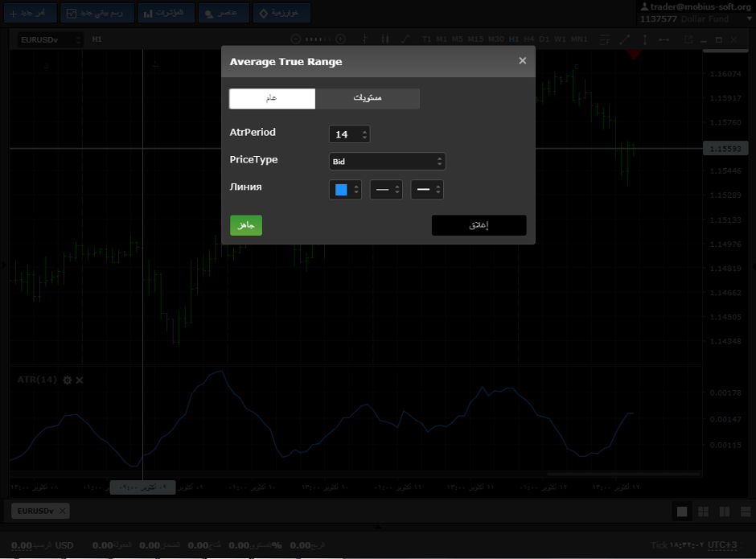This screenshot has height=559, width=756.
Task: Open the line style dropdown
Action: [x=386, y=190]
